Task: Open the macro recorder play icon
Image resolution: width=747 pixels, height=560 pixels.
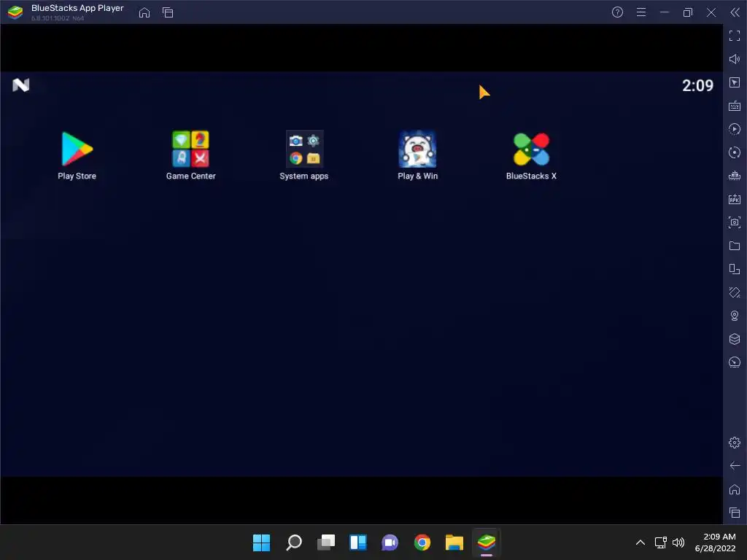Action: (735, 129)
